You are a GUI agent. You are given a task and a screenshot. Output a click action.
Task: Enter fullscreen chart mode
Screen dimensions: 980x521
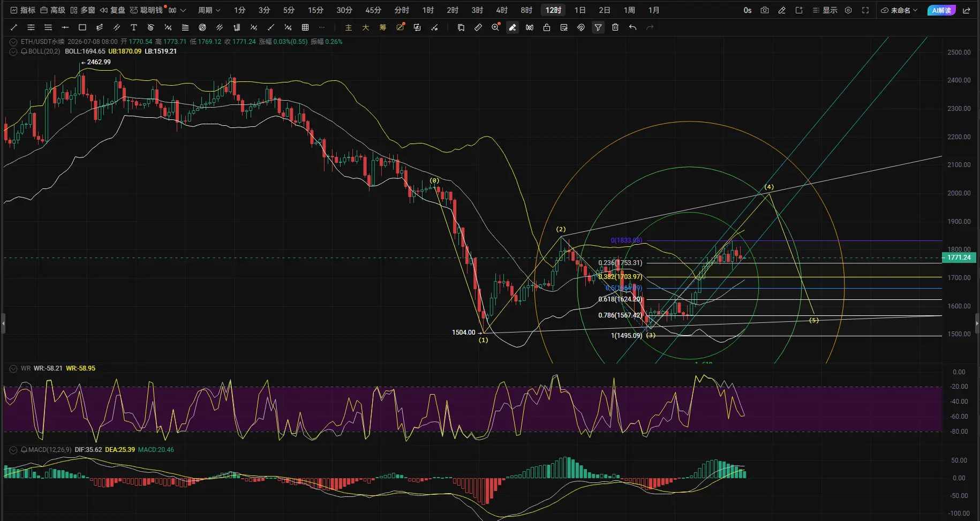click(865, 10)
